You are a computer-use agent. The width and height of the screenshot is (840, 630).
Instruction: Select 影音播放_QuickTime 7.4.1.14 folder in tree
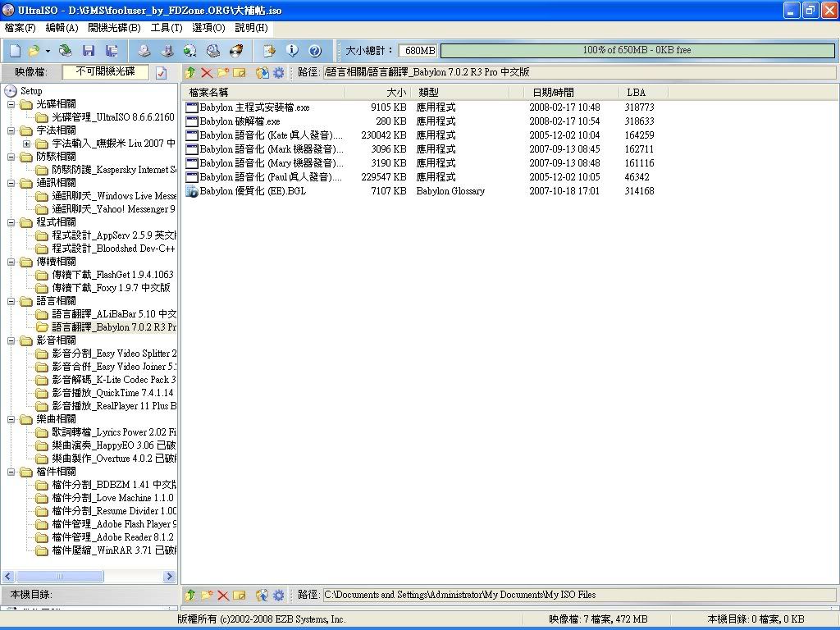(112, 393)
